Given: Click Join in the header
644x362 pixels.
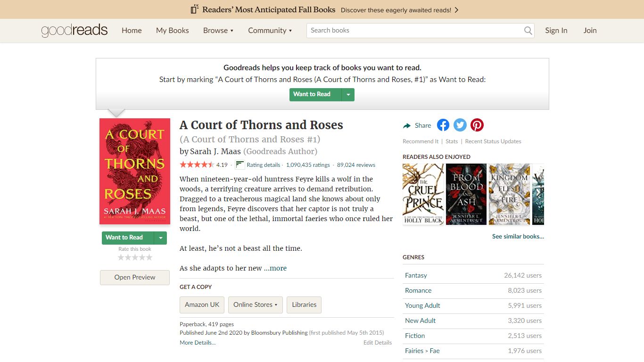Looking at the screenshot, I should click(x=590, y=31).
